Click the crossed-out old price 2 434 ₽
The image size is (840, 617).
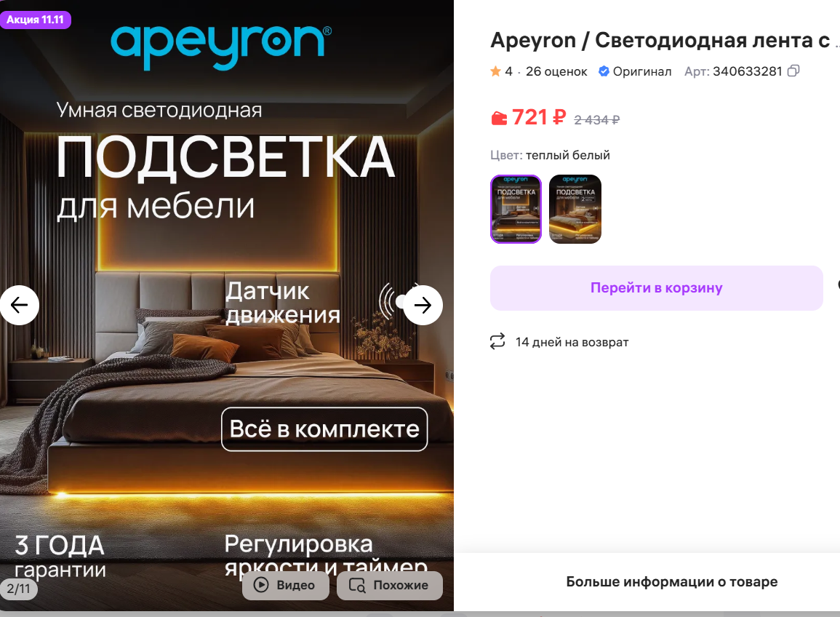[596, 120]
